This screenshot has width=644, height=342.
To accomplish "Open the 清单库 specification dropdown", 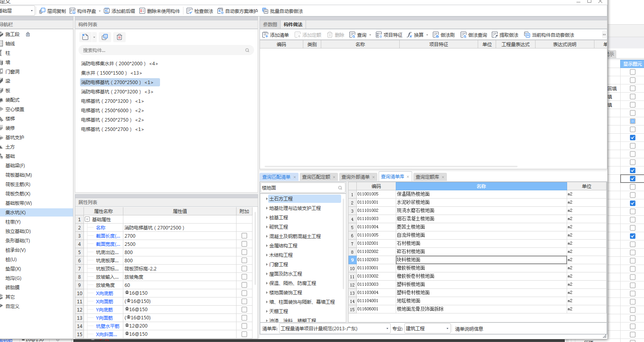I will tap(387, 329).
